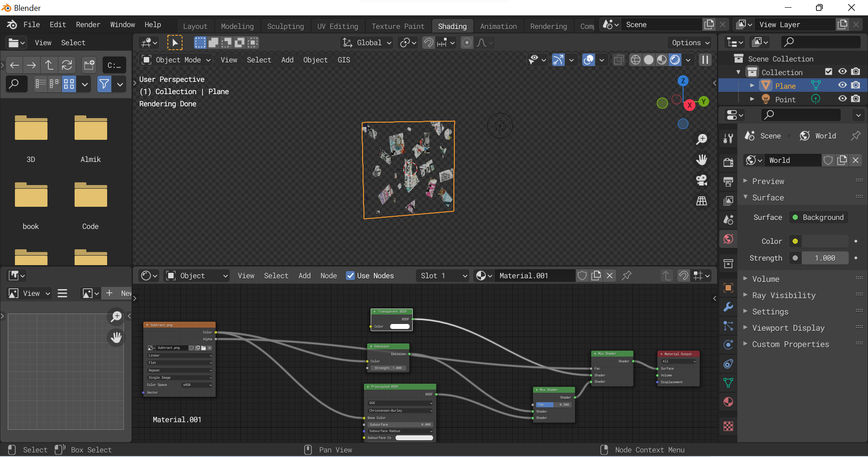The height and width of the screenshot is (457, 868).
Task: Click Background surface shader button
Action: (819, 217)
